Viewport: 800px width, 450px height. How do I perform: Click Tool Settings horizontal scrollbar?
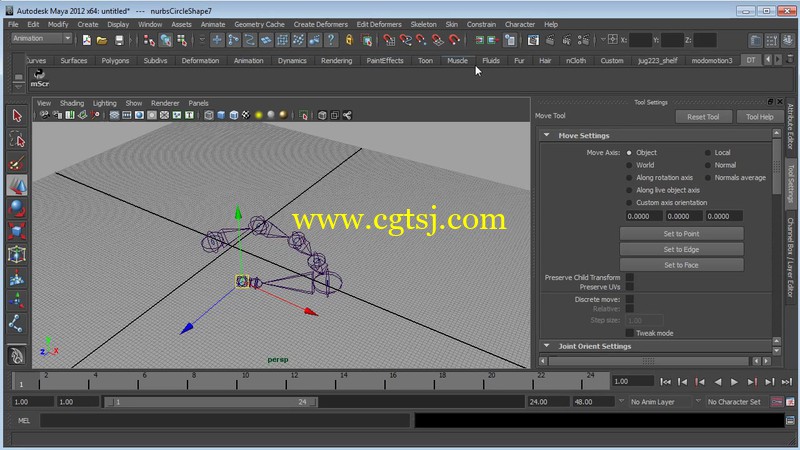pos(648,361)
